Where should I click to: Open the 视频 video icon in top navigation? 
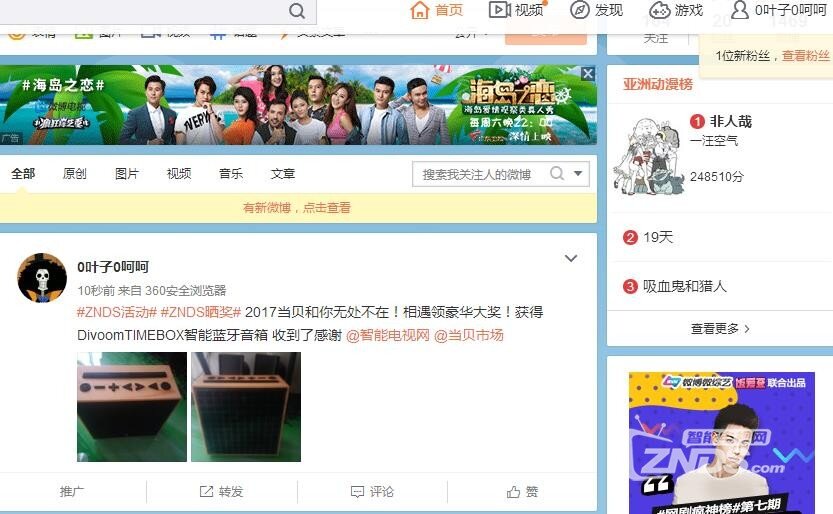(x=499, y=10)
